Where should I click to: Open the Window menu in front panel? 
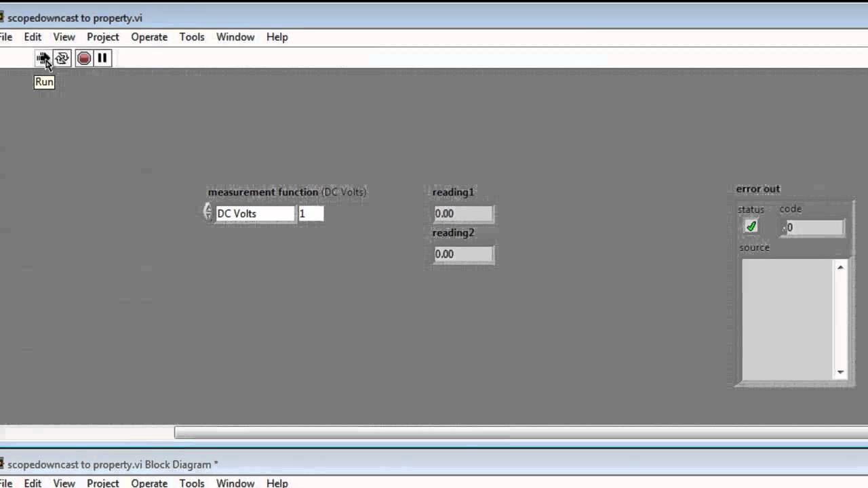(x=235, y=37)
